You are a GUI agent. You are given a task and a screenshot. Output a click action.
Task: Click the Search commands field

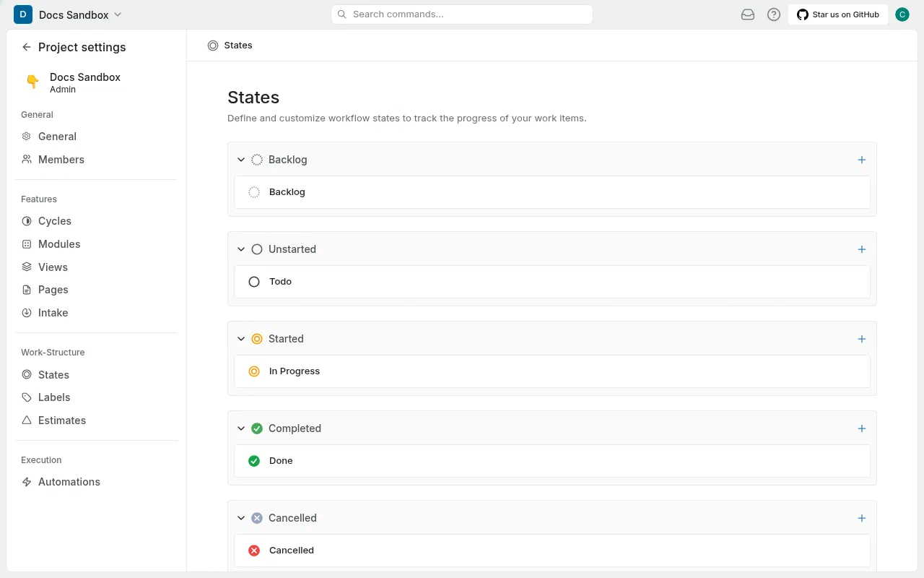tap(462, 14)
